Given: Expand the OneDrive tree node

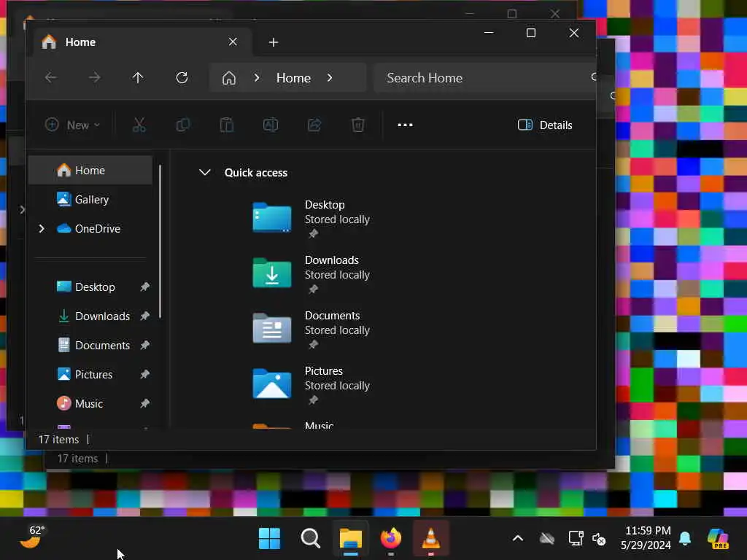Looking at the screenshot, I should (x=42, y=228).
